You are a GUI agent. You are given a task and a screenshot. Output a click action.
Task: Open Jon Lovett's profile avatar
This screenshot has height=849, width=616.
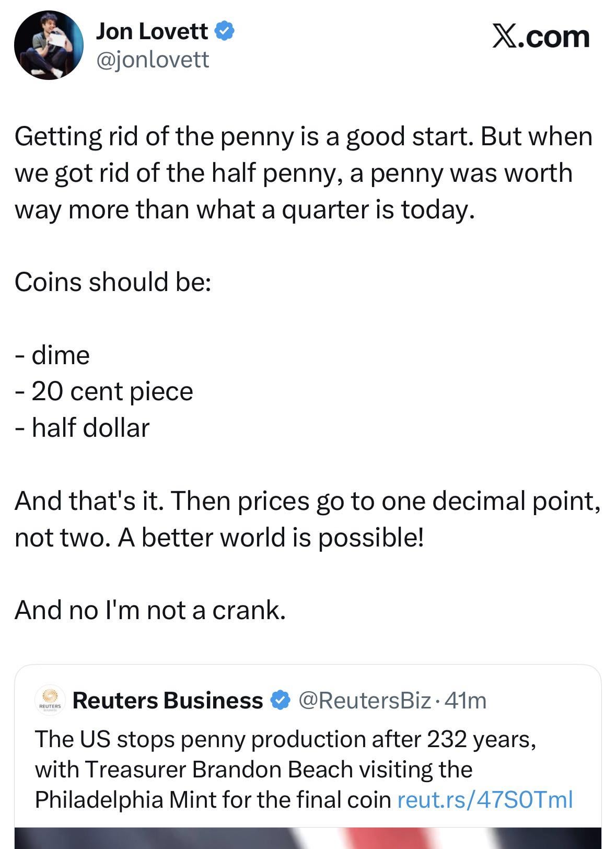pyautogui.click(x=49, y=45)
